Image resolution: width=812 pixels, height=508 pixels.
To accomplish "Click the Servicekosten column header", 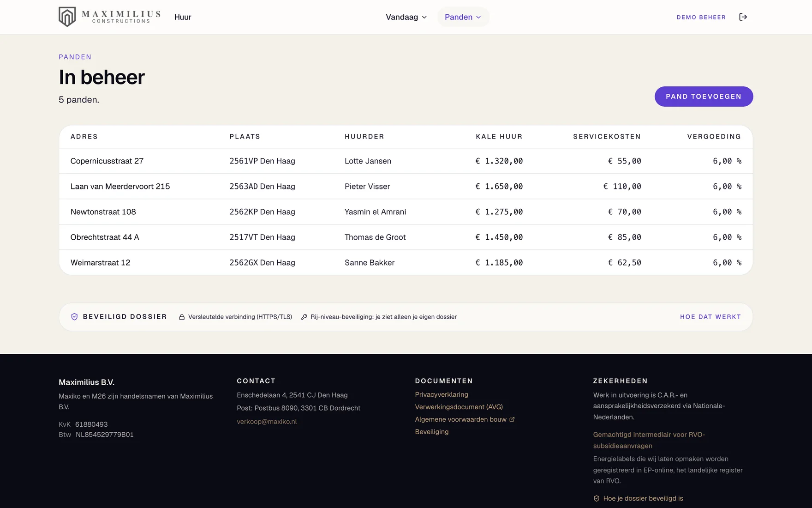I will pos(607,137).
